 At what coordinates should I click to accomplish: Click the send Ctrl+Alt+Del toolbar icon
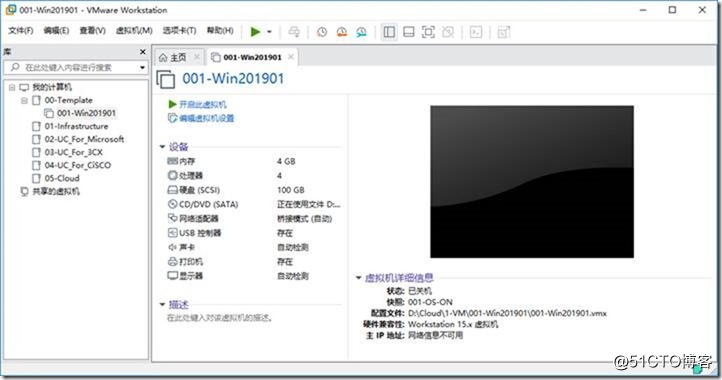(x=294, y=32)
